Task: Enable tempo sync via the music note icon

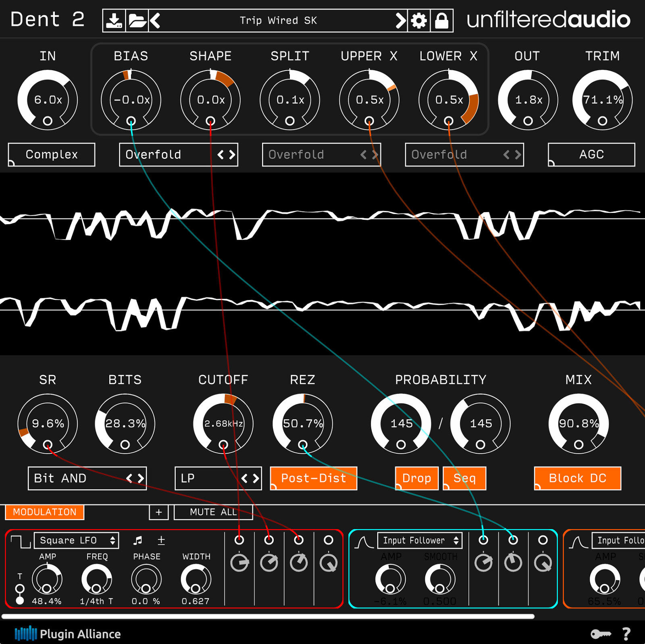Action: coord(139,540)
